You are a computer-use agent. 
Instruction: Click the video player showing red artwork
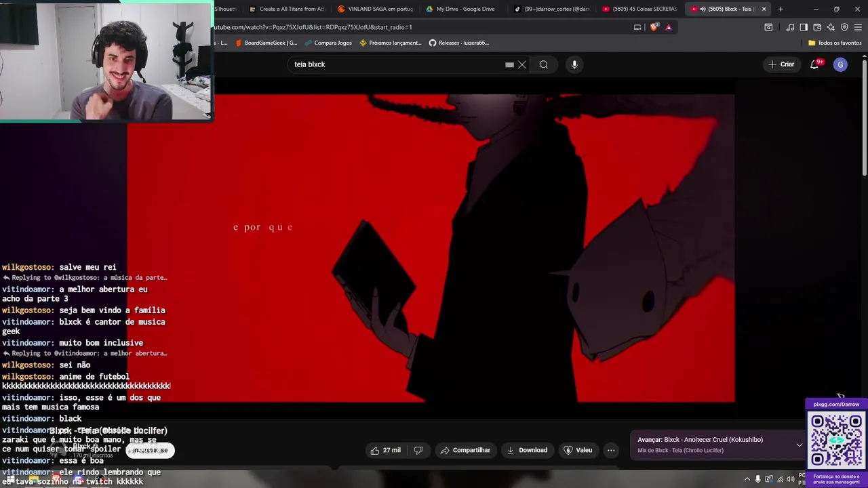tap(431, 249)
